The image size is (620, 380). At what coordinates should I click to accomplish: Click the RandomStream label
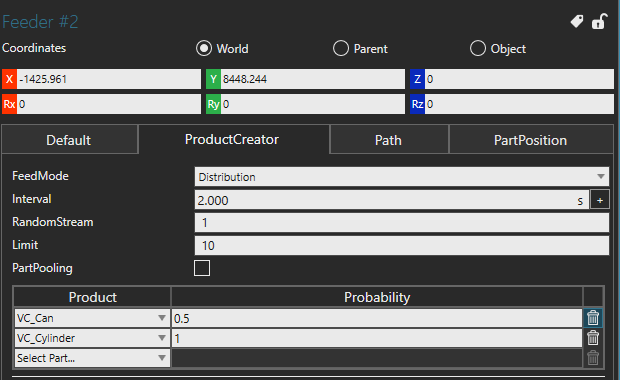point(53,222)
